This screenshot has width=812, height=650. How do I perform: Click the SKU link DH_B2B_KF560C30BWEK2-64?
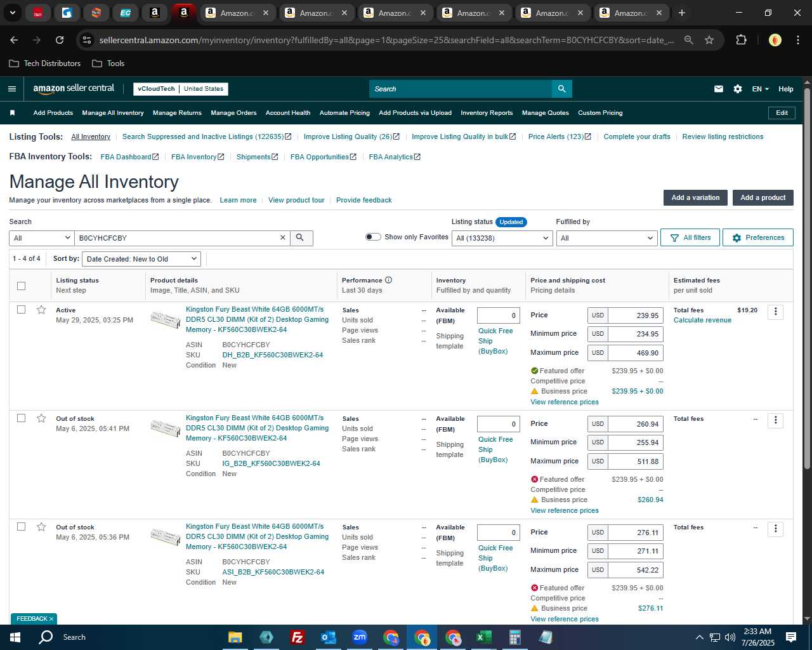tap(273, 355)
